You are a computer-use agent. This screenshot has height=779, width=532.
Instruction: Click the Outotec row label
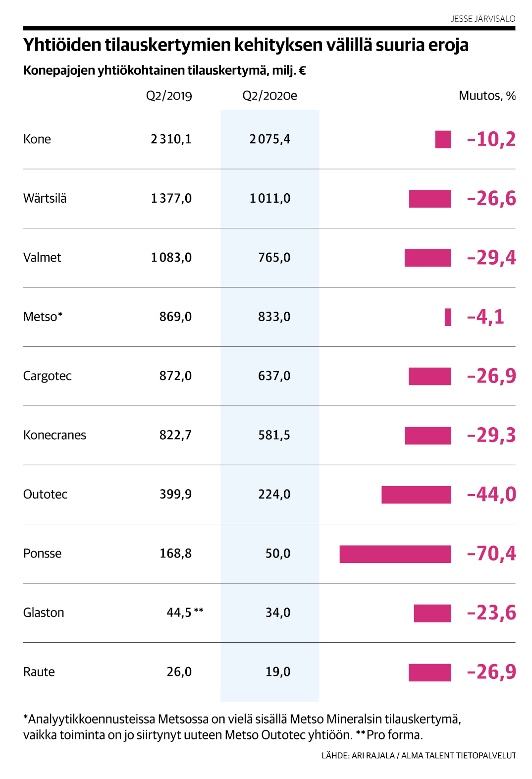[45, 494]
